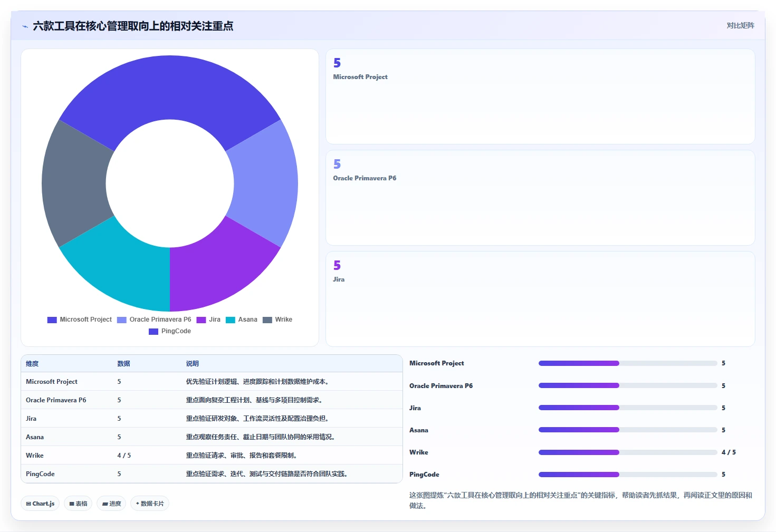Open the Jira data card
Image resolution: width=776 pixels, height=532 pixels.
540,299
